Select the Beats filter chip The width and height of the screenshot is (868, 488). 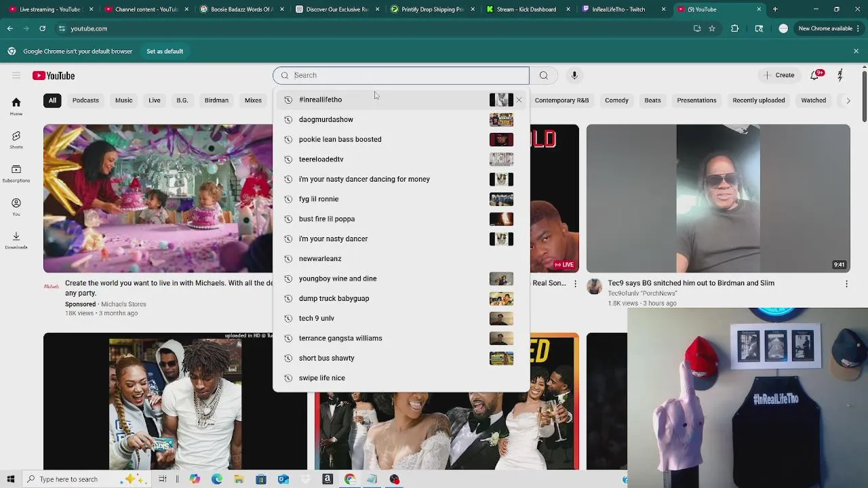point(652,100)
